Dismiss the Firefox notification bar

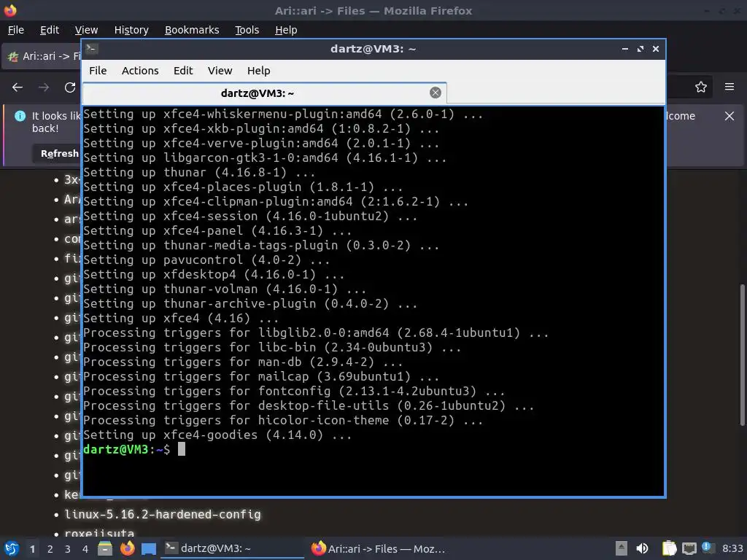click(x=729, y=116)
